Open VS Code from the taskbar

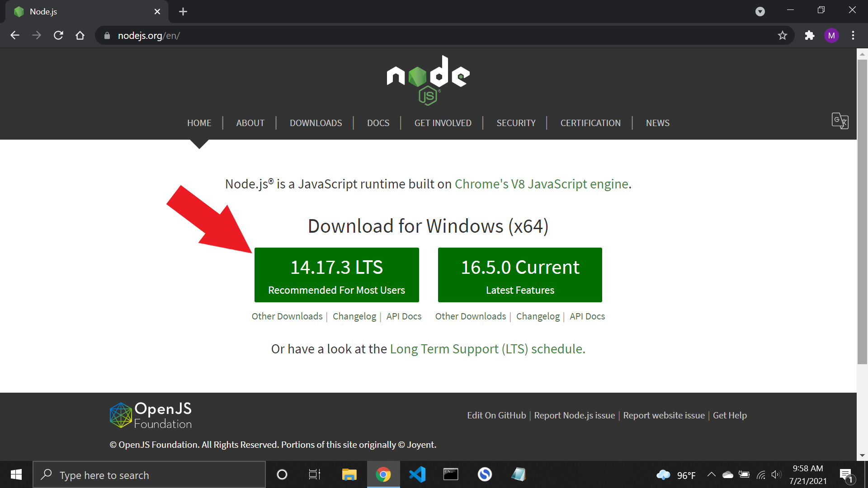(417, 474)
